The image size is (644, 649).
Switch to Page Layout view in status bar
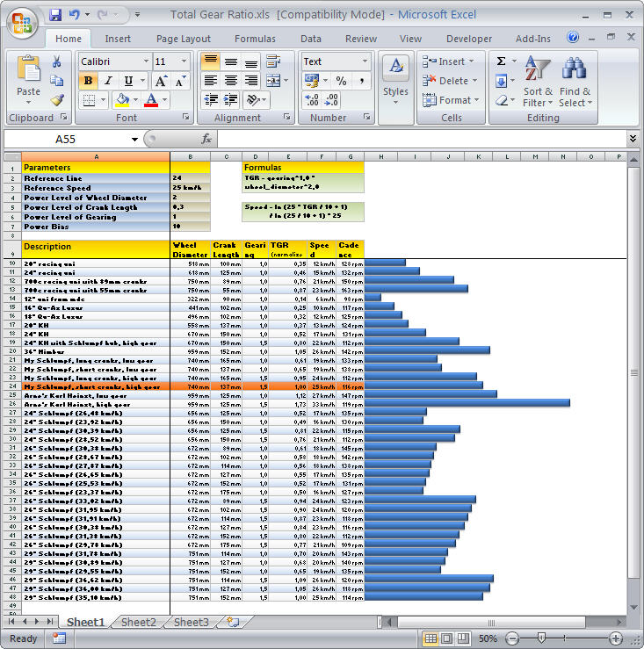[x=448, y=638]
